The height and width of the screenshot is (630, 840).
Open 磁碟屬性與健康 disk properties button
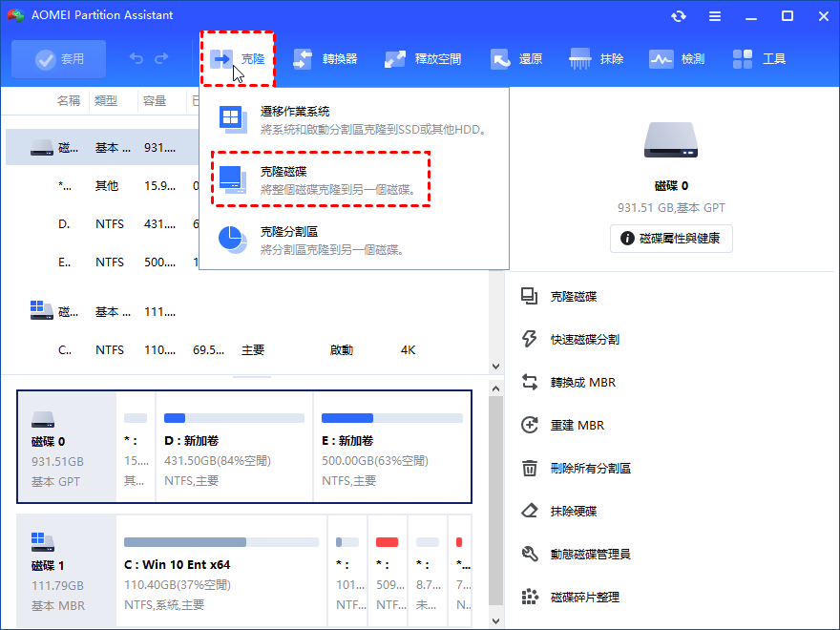pos(671,240)
